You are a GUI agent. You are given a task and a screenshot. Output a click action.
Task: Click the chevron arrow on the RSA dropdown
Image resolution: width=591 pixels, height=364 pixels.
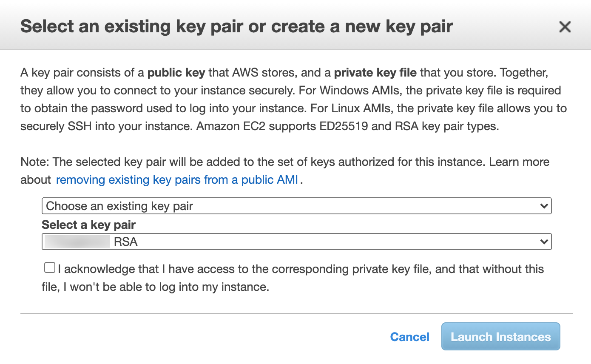(x=543, y=242)
